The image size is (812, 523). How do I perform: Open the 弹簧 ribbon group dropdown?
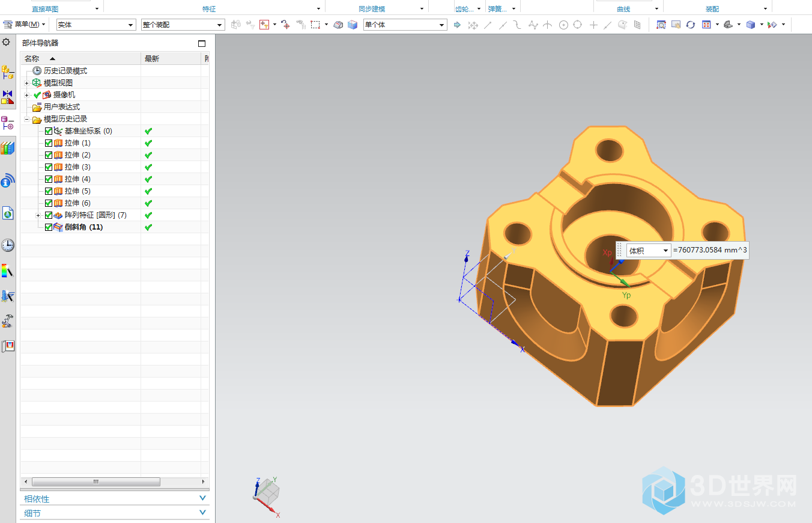point(515,9)
